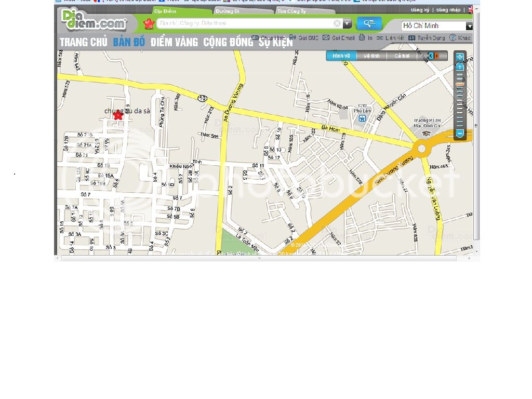The width and height of the screenshot is (532, 399).
Task: Click the Đăng nhập link
Action: click(x=448, y=10)
